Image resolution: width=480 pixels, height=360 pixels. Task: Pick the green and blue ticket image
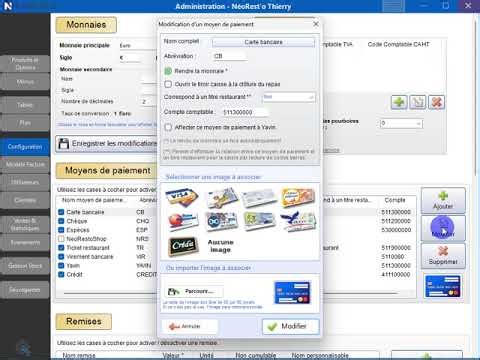pos(259,221)
